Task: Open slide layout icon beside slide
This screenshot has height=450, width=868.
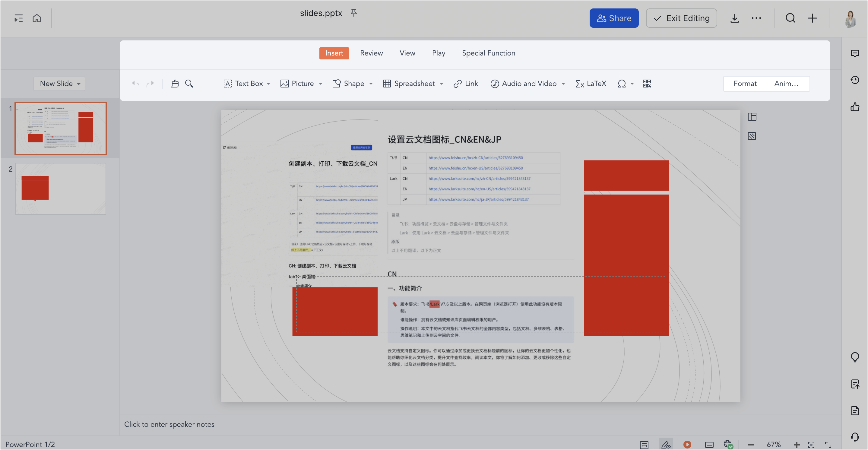Action: pyautogui.click(x=752, y=117)
